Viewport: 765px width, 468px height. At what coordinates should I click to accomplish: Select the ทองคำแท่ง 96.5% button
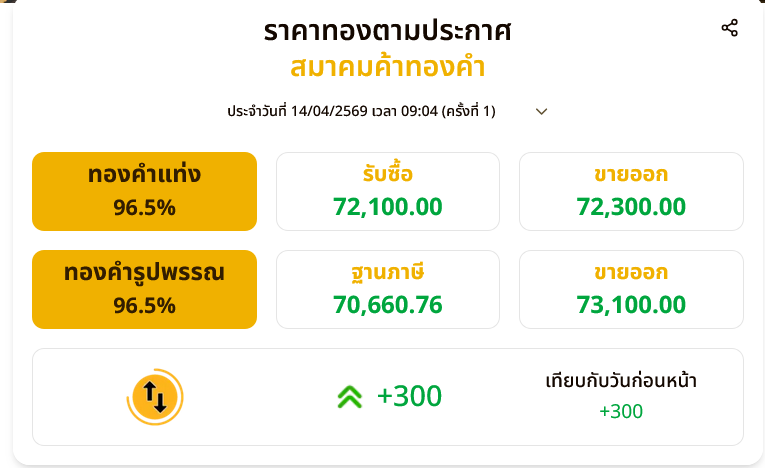pos(144,191)
